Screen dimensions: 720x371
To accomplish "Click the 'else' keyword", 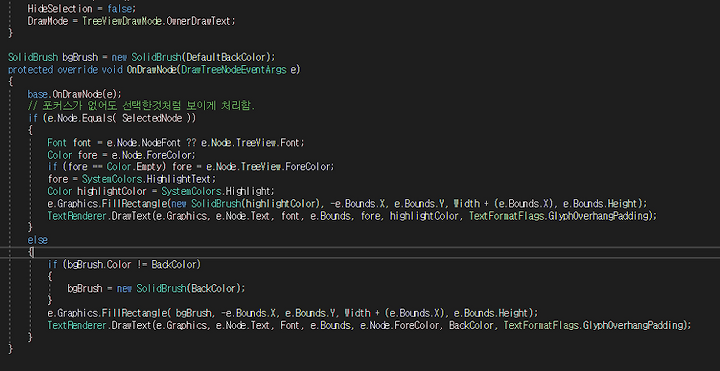I will point(37,240).
